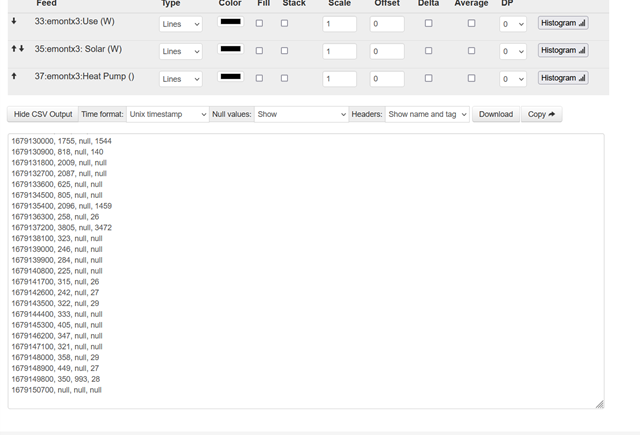This screenshot has width=640, height=435.
Task: Open Time format dropdown showing Unix timestamp
Action: [167, 114]
